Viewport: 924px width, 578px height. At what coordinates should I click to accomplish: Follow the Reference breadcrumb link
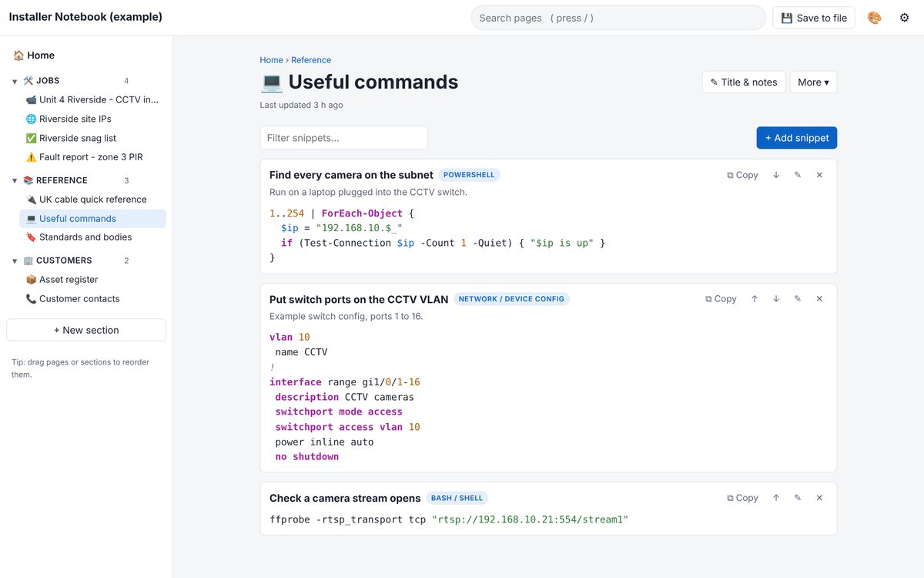[x=311, y=60]
